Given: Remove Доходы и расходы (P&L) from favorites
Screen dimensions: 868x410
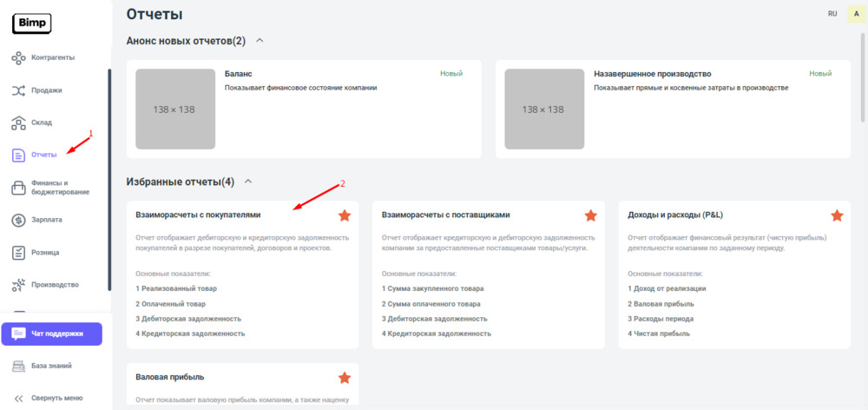Looking at the screenshot, I should click(x=837, y=215).
